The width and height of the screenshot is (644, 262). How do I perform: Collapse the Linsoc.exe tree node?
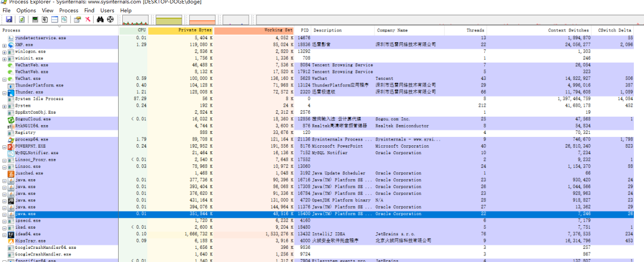[5, 167]
